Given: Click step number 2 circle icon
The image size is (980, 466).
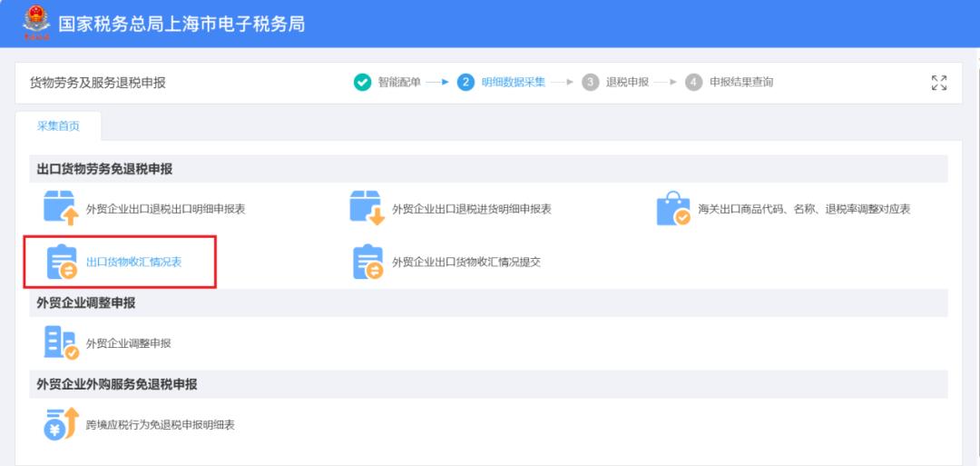Looking at the screenshot, I should click(x=465, y=83).
